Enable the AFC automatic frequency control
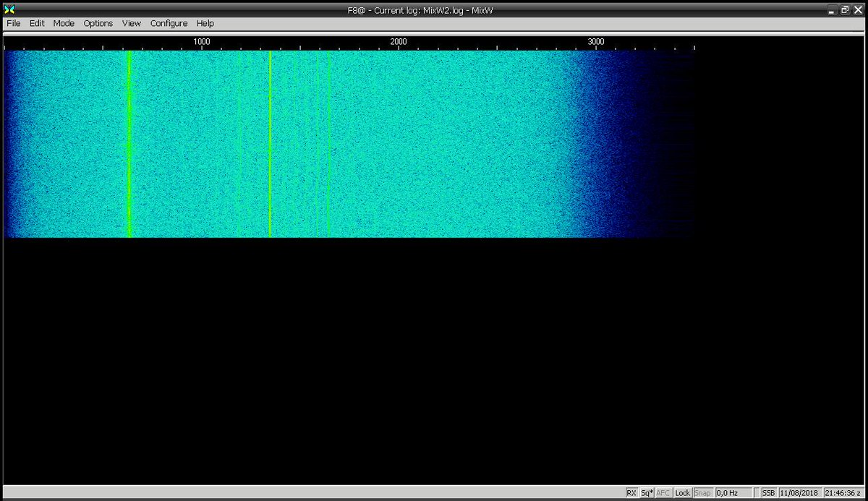The height and width of the screenshot is (501, 868). click(x=663, y=492)
